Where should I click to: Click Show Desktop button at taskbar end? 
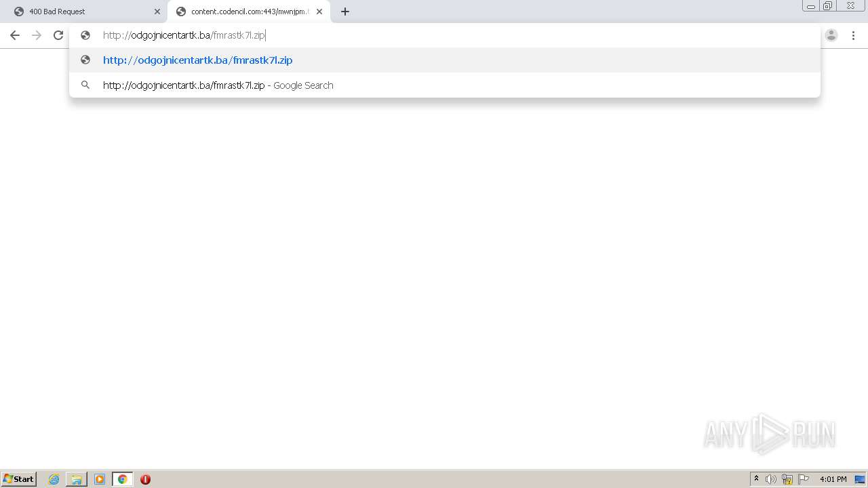point(860,479)
